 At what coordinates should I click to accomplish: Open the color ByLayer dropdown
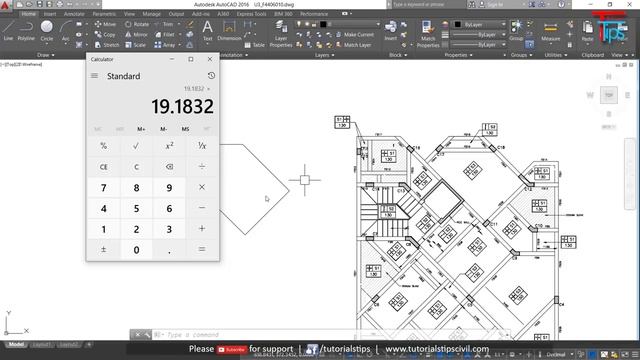503,24
